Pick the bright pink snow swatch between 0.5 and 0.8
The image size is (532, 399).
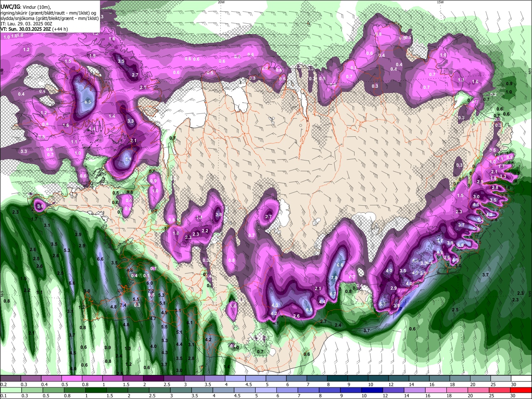click(x=72, y=379)
